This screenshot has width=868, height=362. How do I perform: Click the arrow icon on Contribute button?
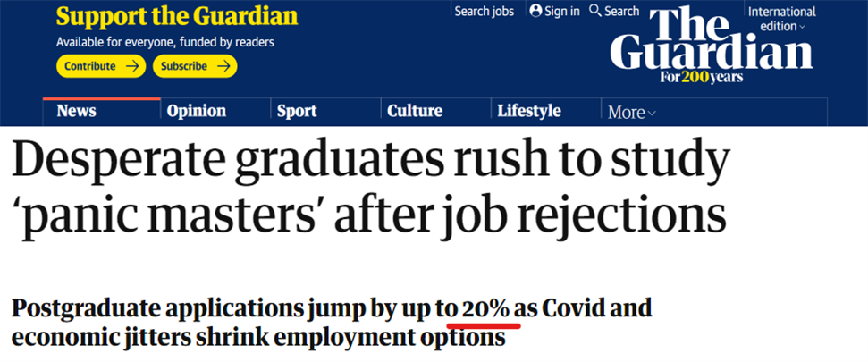tap(132, 66)
